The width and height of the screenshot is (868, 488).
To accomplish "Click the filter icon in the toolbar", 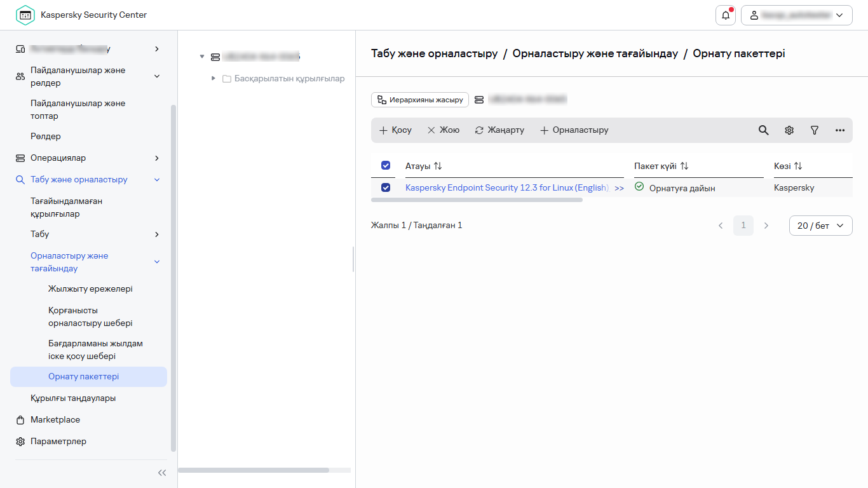I will click(814, 130).
